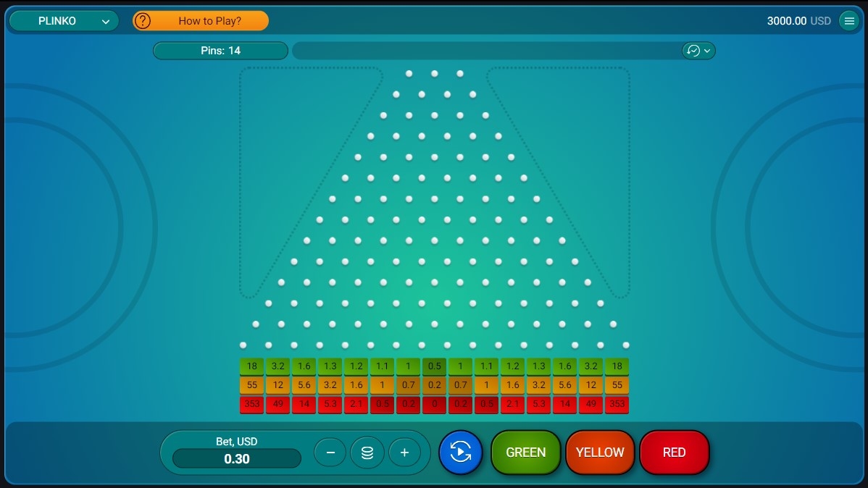Open the PLINKO game selector dropdown
This screenshot has height=488, width=868.
[64, 21]
